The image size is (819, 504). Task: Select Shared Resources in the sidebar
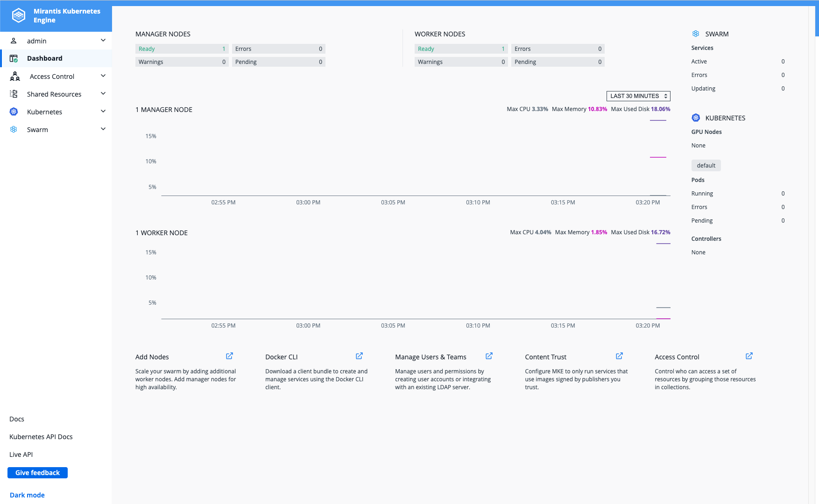point(56,94)
